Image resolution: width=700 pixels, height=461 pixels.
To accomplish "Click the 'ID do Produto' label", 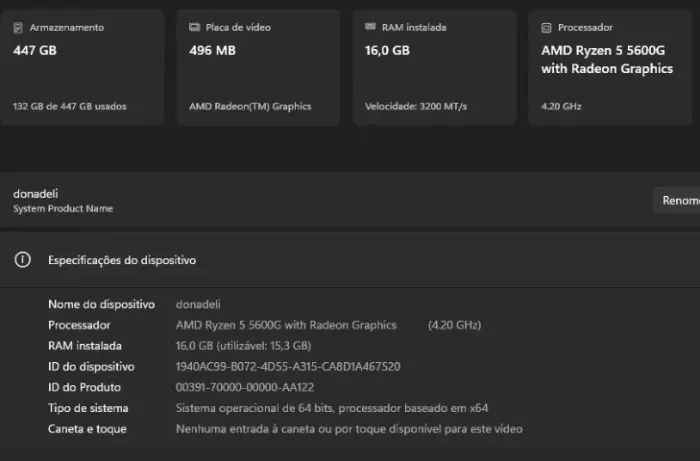I will pyautogui.click(x=84, y=387).
